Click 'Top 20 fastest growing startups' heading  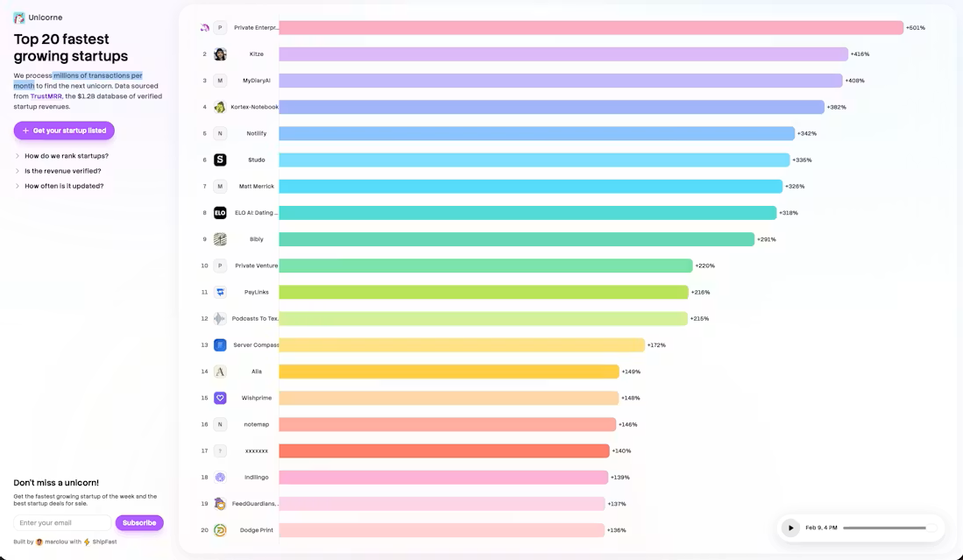(71, 47)
